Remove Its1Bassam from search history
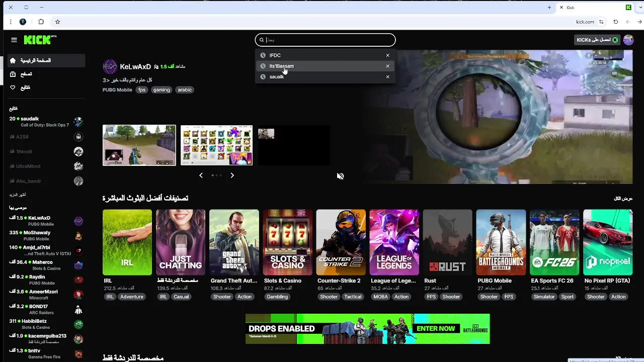This screenshot has height=362, width=644. click(387, 66)
